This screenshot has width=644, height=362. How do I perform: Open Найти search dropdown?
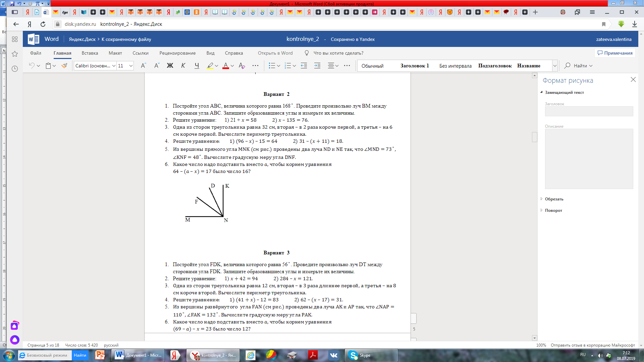tap(592, 66)
